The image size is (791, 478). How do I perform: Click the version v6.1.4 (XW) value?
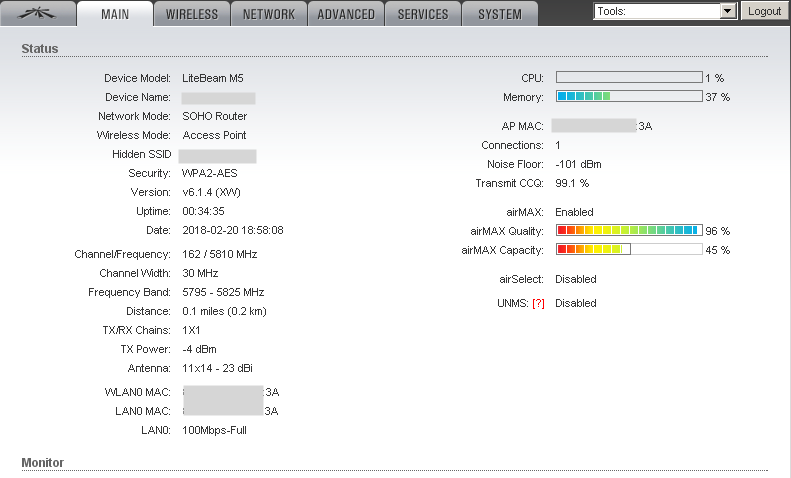211,193
